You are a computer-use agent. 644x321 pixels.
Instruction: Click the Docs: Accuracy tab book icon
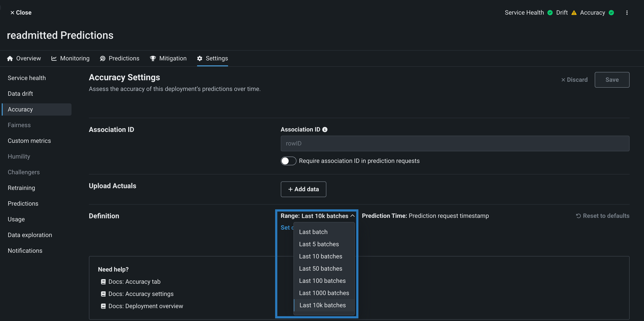tap(103, 282)
